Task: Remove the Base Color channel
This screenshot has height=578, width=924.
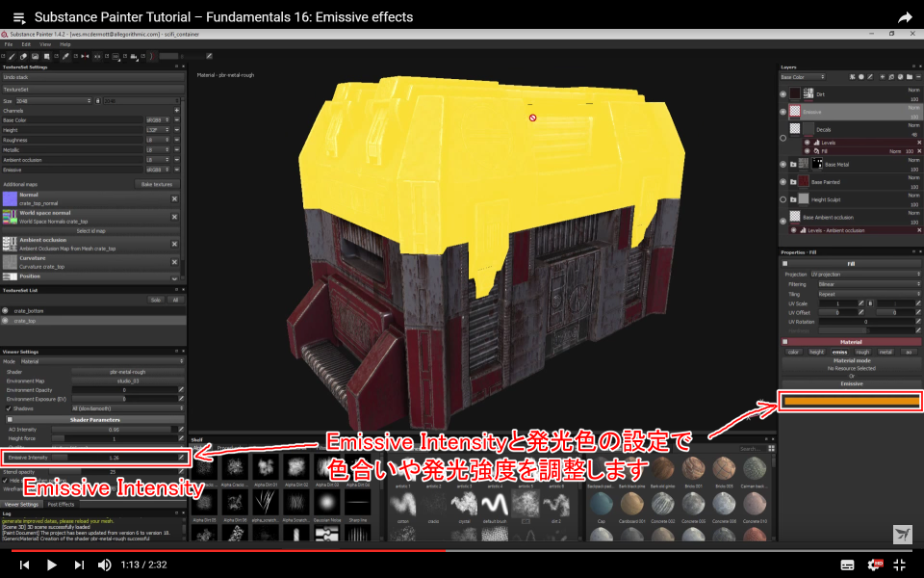Action: [176, 120]
